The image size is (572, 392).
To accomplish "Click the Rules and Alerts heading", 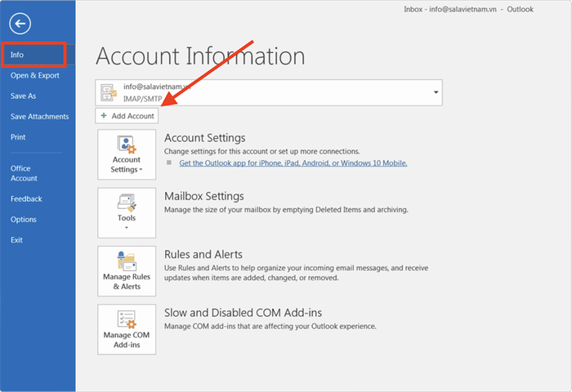I will click(x=203, y=254).
